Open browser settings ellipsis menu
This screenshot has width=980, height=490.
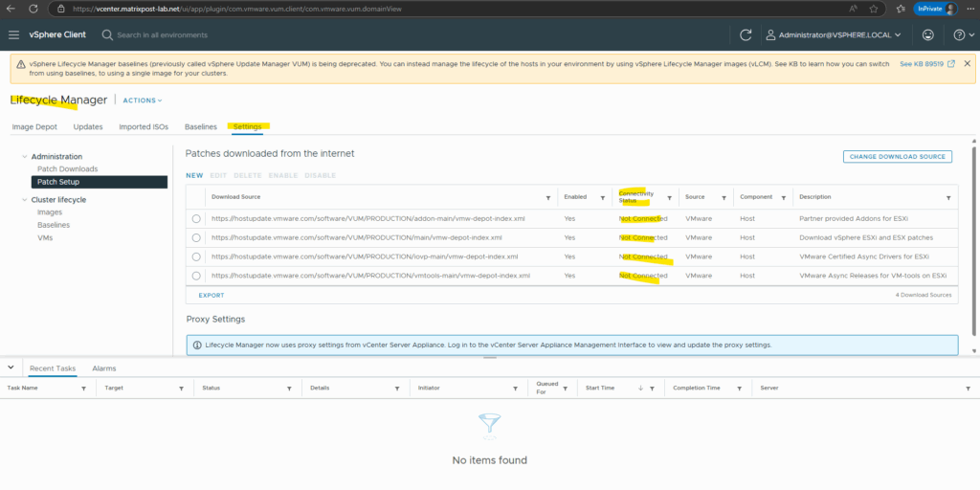click(969, 9)
